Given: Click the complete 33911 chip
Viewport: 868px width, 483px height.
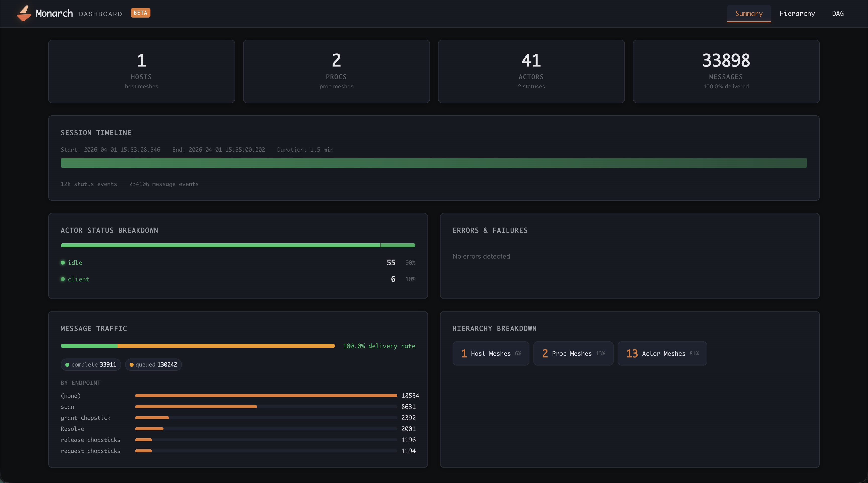Looking at the screenshot, I should point(91,365).
